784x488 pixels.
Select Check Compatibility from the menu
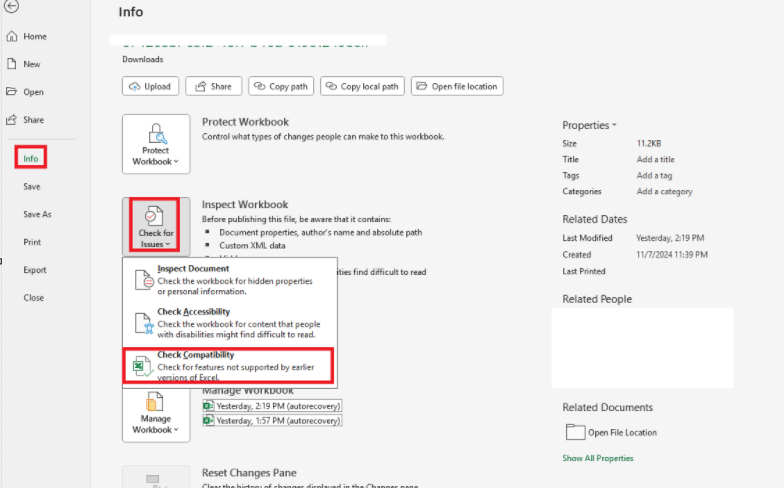pos(228,366)
